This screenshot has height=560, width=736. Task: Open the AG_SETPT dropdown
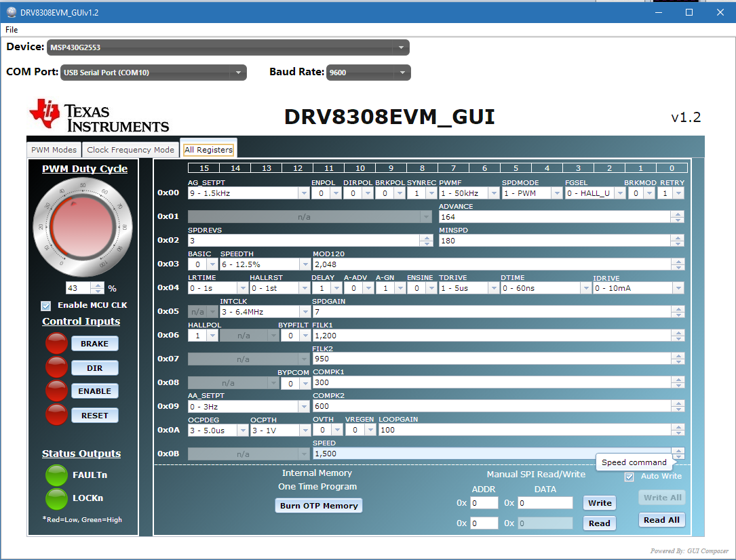coord(248,193)
